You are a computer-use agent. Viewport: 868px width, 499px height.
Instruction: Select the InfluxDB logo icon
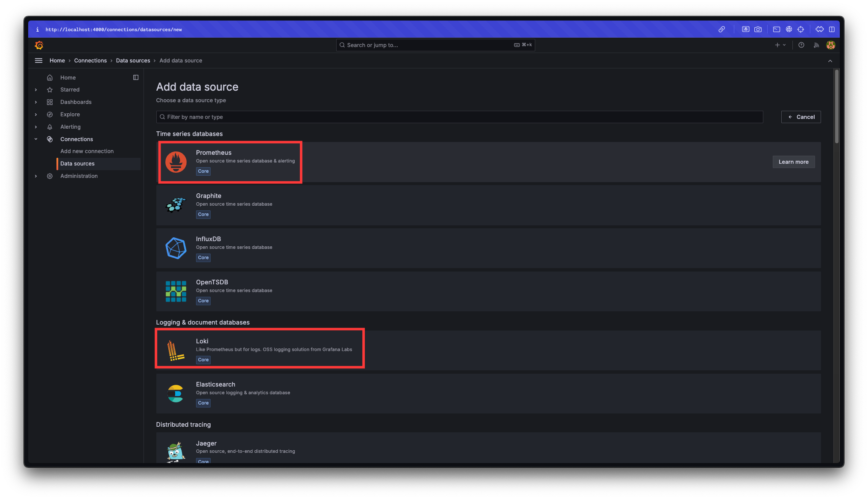(x=176, y=248)
